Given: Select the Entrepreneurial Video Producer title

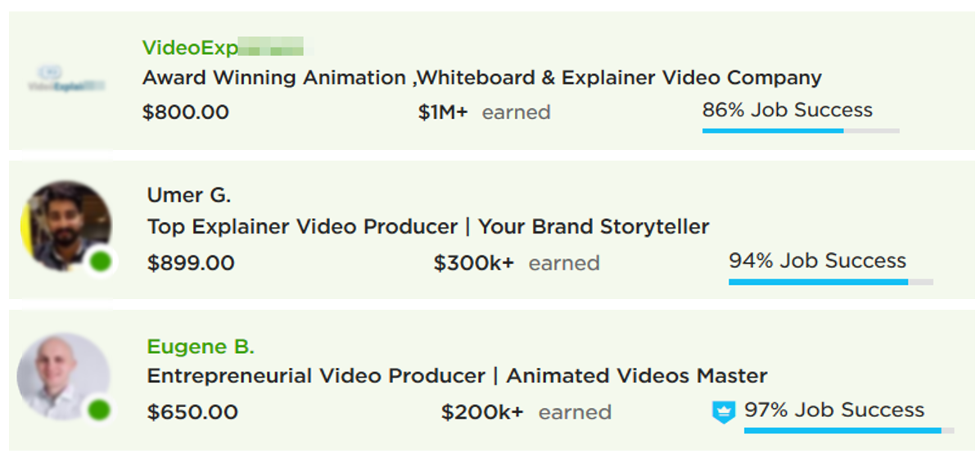Looking at the screenshot, I should (457, 376).
